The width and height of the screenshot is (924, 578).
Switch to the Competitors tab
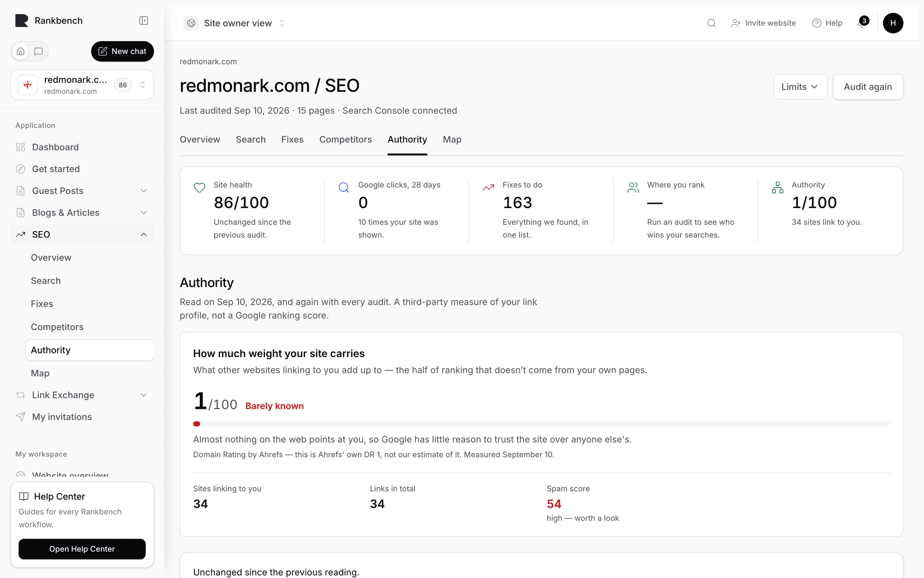(345, 140)
